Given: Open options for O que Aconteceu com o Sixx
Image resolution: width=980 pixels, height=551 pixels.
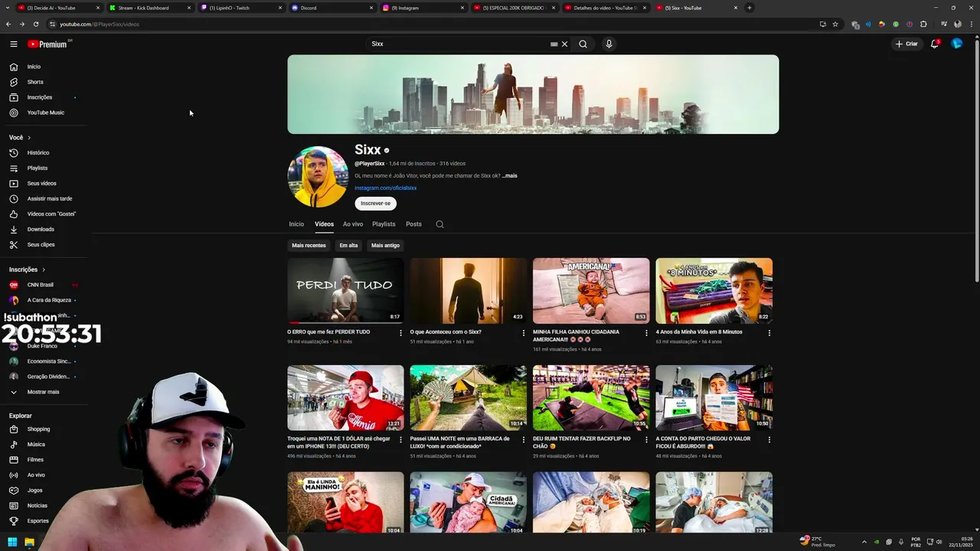Looking at the screenshot, I should coord(524,333).
